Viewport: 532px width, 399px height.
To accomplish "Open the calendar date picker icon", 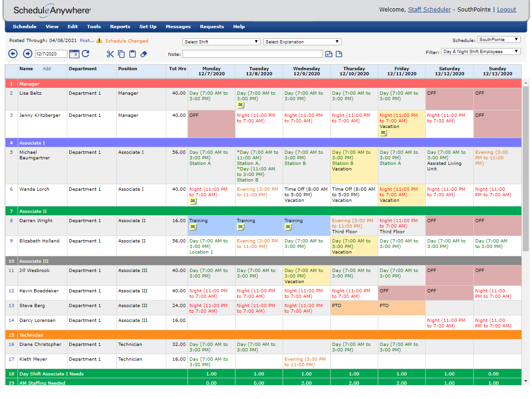I will (74, 54).
